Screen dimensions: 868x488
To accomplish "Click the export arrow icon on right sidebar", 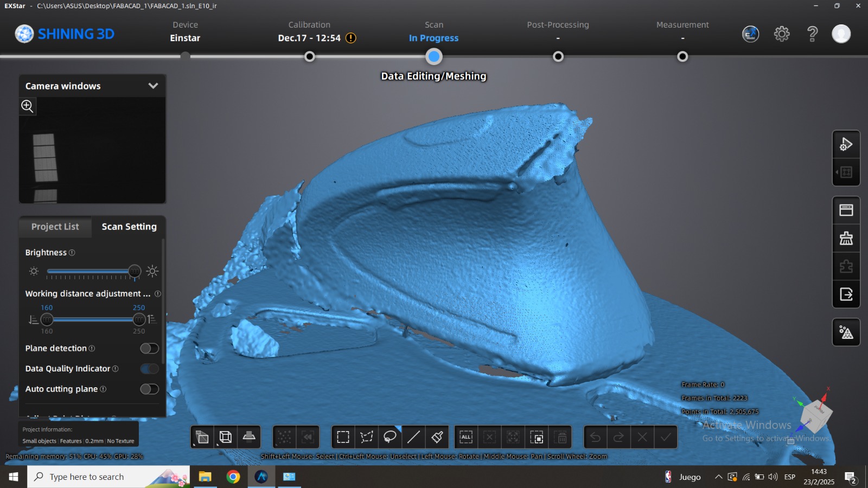I will click(846, 294).
